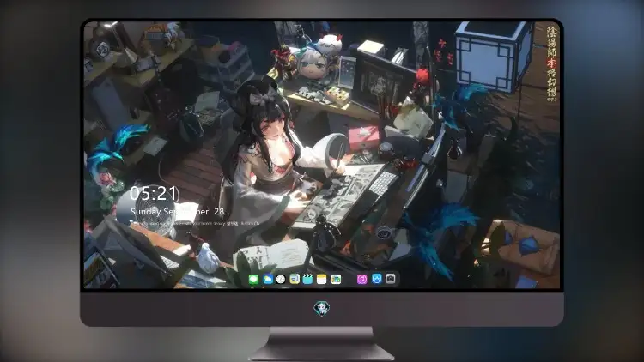Screen dimensions: 644x362
Task: Open the blue App Store dock icon
Action: 377,279
